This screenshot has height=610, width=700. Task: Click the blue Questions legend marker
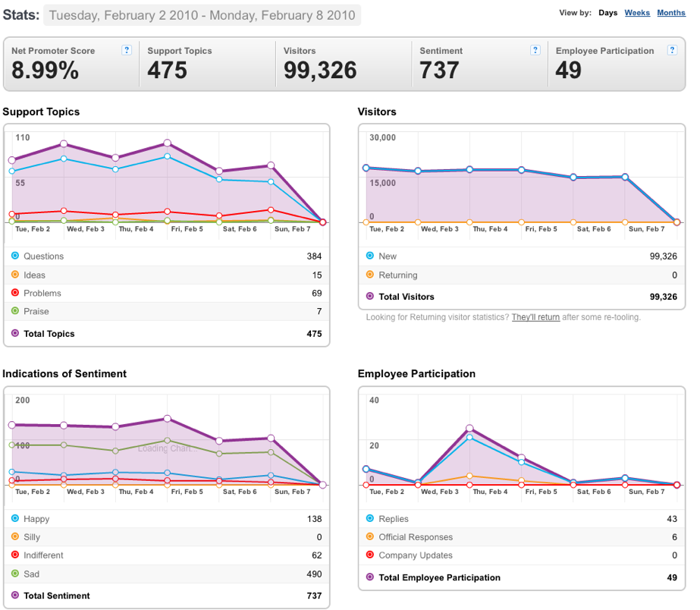click(x=15, y=256)
